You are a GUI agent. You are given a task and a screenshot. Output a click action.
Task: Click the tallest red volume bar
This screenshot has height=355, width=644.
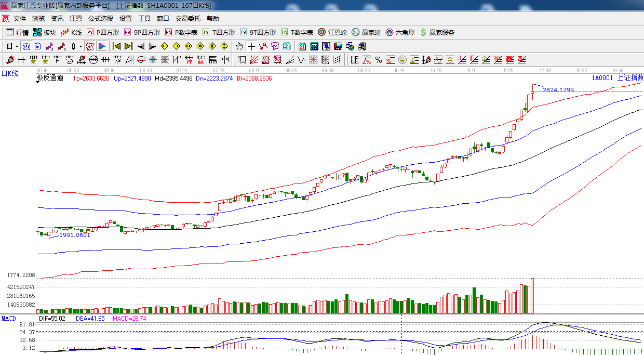pos(532,296)
